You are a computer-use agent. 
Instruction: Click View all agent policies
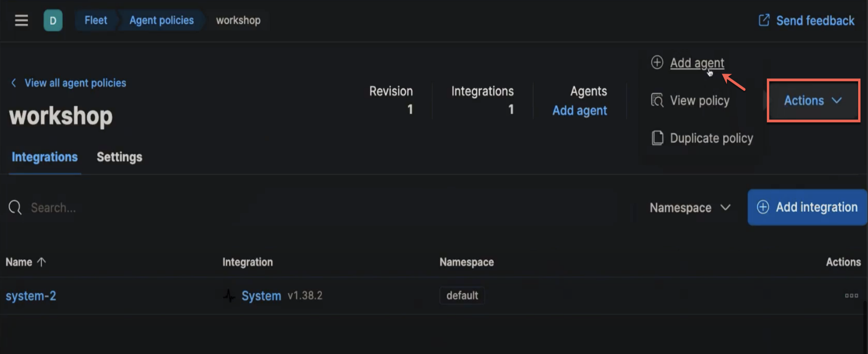[75, 83]
